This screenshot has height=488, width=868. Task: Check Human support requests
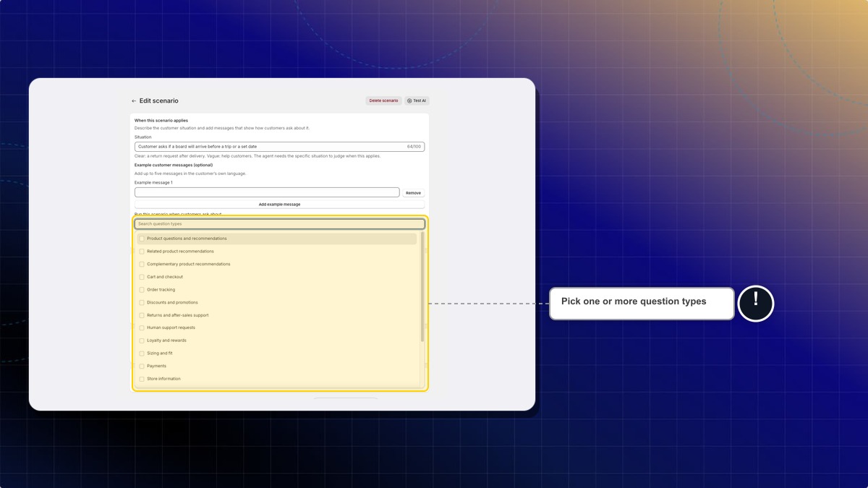(x=142, y=328)
